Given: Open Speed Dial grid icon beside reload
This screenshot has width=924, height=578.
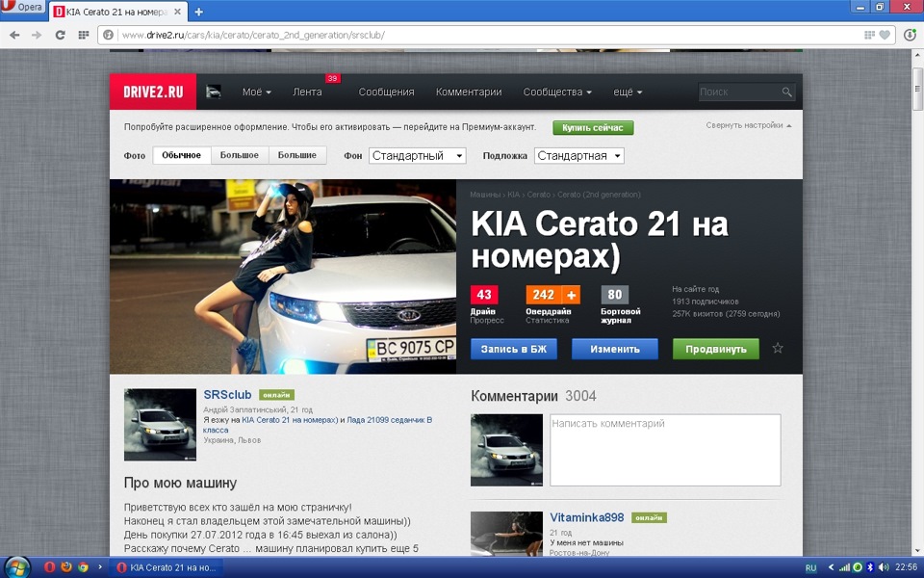Looking at the screenshot, I should (x=83, y=35).
